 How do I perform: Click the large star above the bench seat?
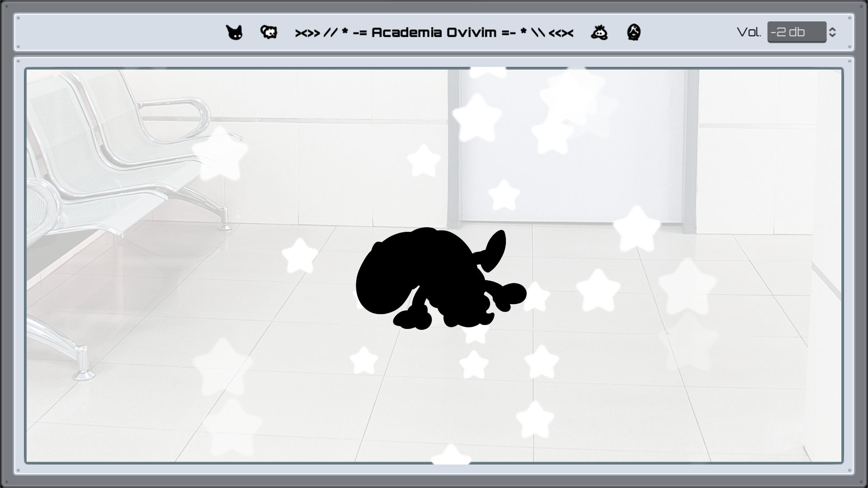coord(220,154)
